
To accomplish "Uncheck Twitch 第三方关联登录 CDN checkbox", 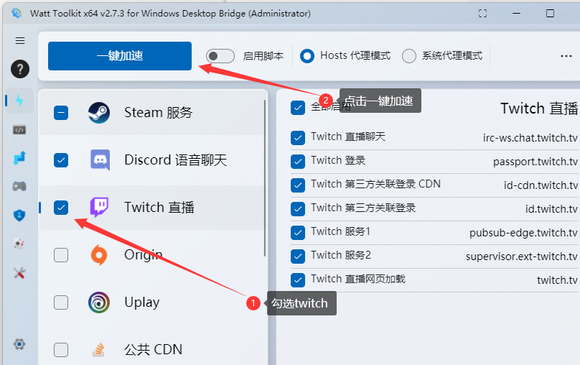I will coord(298,185).
